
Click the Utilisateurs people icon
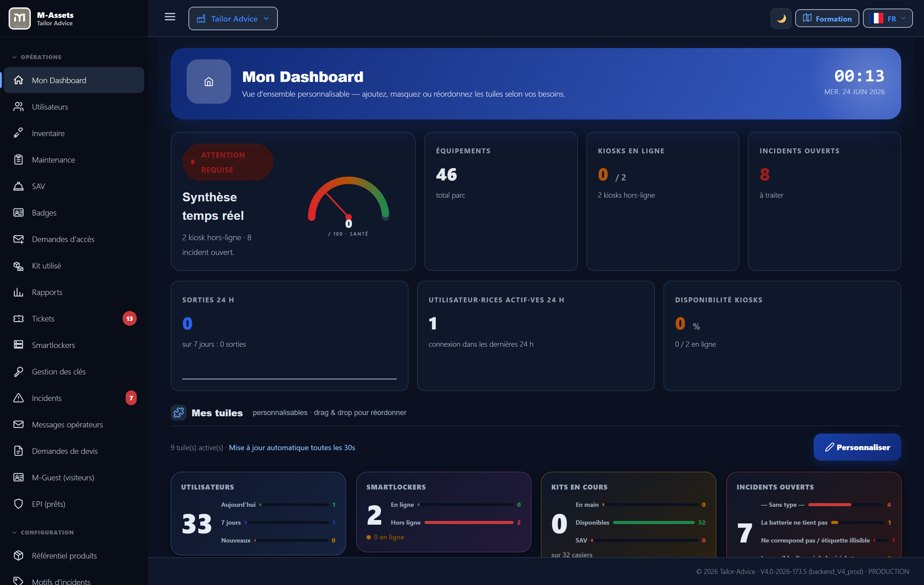click(18, 107)
